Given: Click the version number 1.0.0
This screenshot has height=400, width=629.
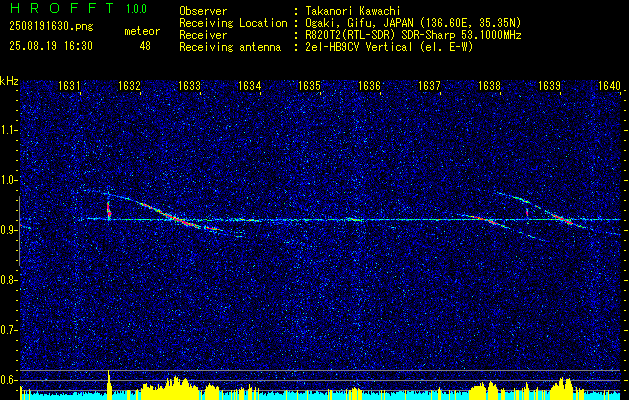Looking at the screenshot, I should tap(136, 9).
